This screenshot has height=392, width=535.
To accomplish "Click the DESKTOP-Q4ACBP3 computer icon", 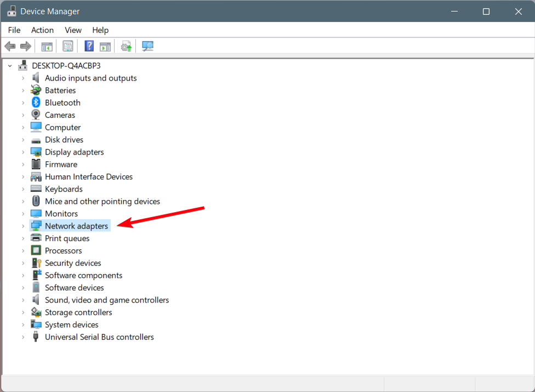I will (x=23, y=65).
